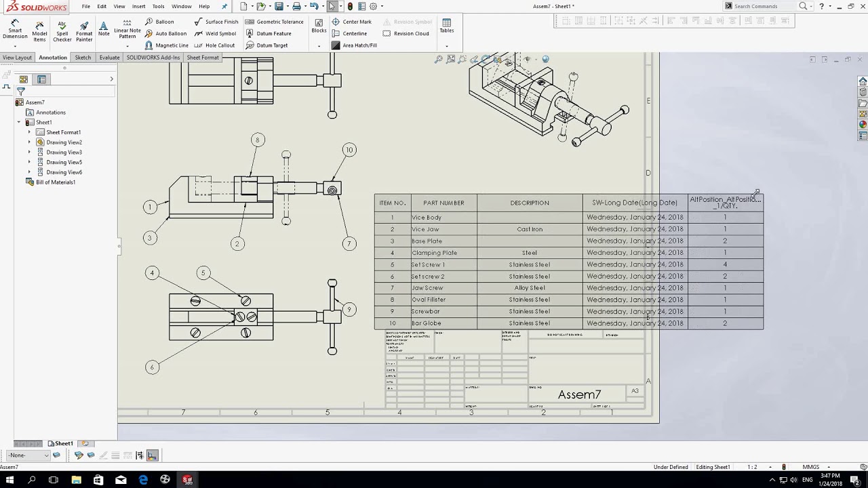Open Linear Note Pattern dropdown arrow

127,46
